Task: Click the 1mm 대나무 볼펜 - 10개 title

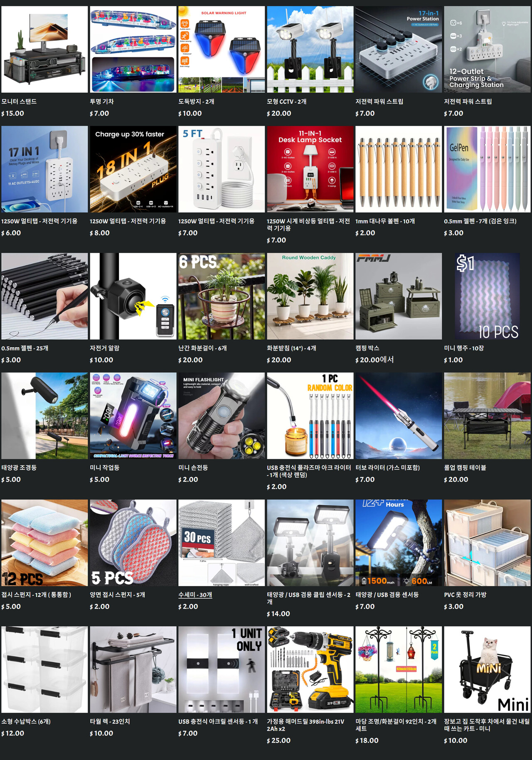Action: (385, 221)
